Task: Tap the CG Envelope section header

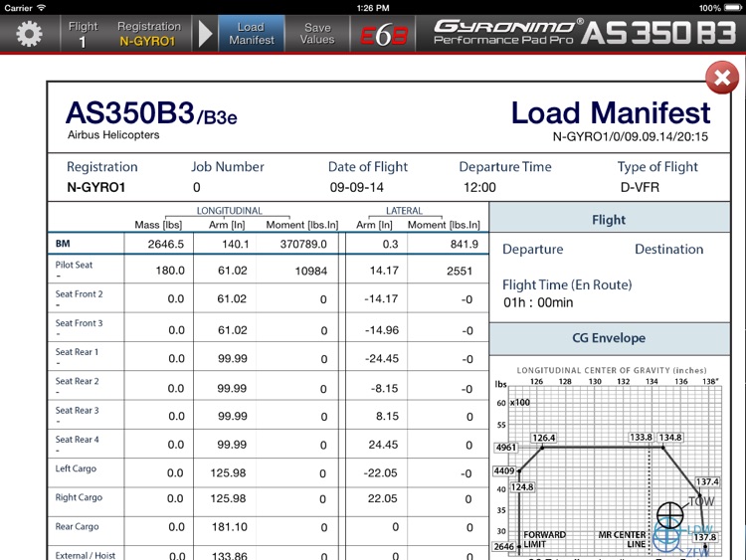Action: [609, 338]
